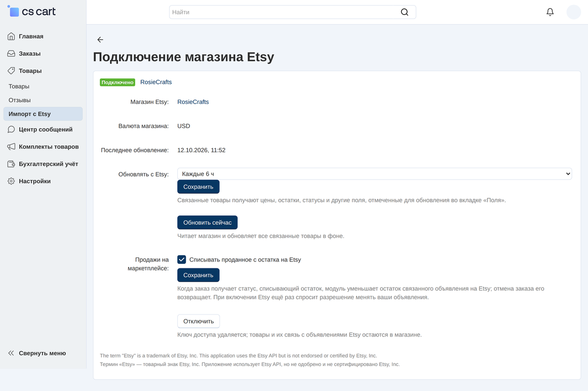Screen dimensions: 588x391
Task: Save the marketplace sales setting
Action: pyautogui.click(x=198, y=275)
